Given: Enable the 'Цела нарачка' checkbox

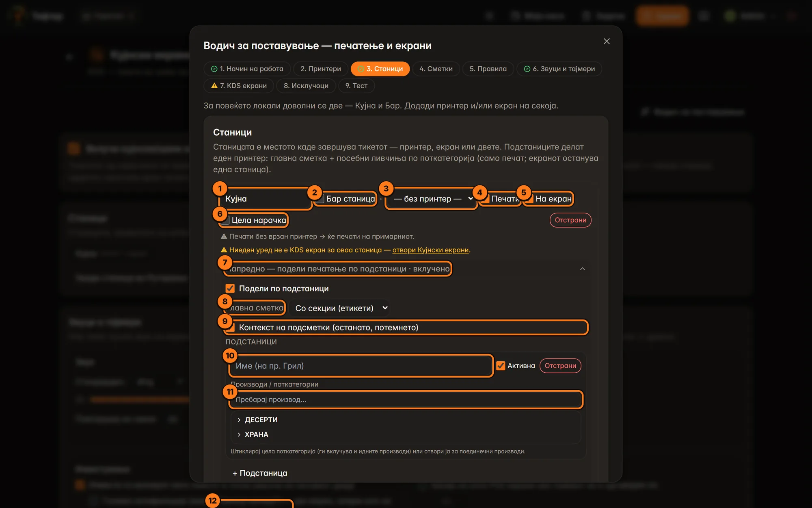Looking at the screenshot, I should 226,220.
